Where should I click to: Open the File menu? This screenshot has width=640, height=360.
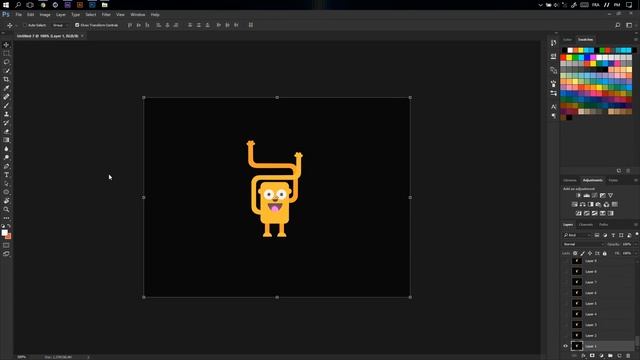pyautogui.click(x=18, y=15)
